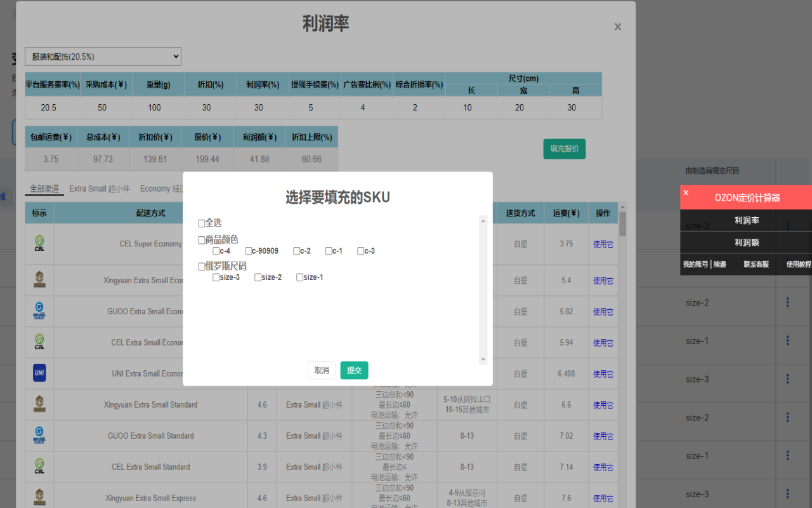Close the OZON定价计算器 panel with its red X icon
Image resolution: width=812 pixels, height=508 pixels.
click(x=686, y=192)
